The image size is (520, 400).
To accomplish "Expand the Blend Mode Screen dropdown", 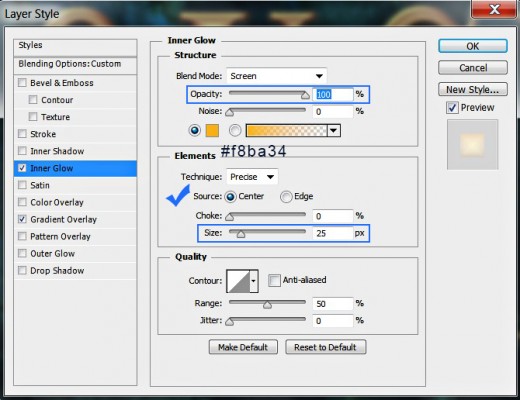I will click(x=277, y=76).
